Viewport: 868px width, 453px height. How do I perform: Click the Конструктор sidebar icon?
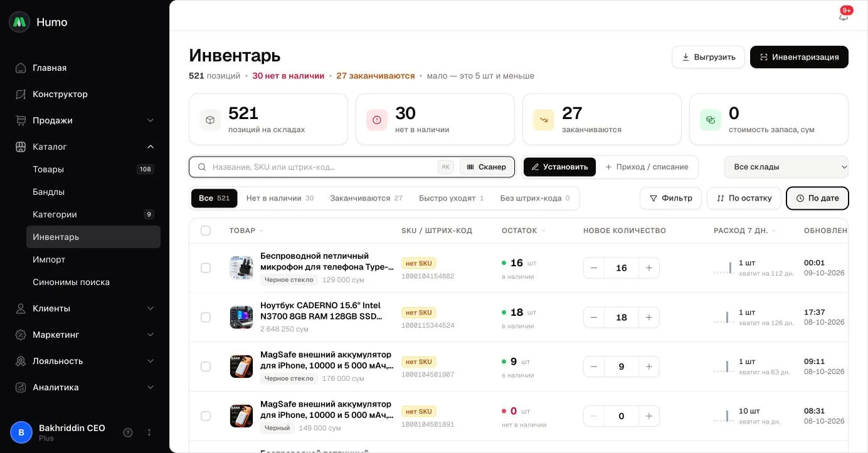pyautogui.click(x=21, y=94)
